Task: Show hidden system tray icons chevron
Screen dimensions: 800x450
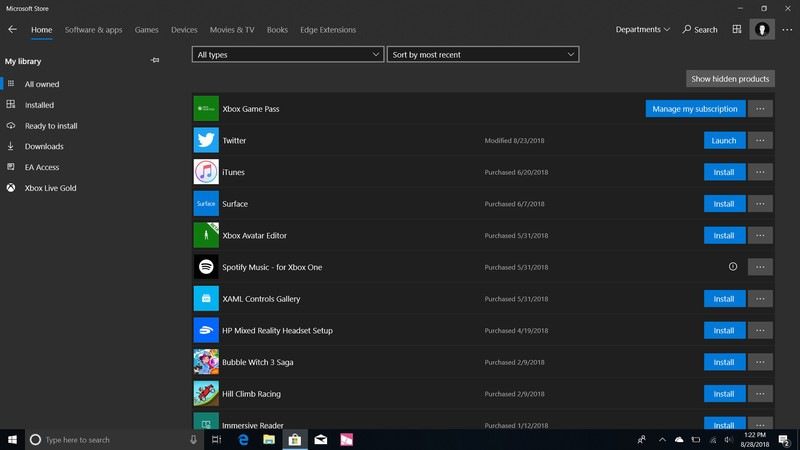Action: [662, 440]
